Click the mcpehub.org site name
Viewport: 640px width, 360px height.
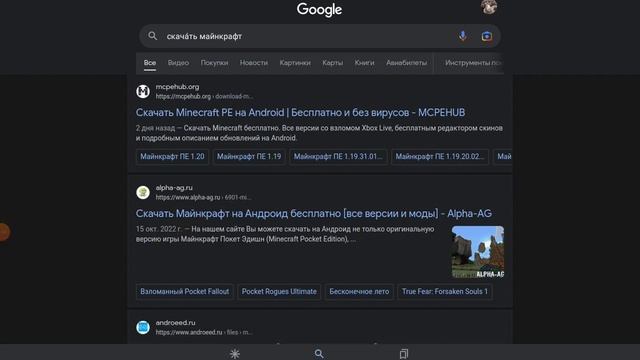178,87
